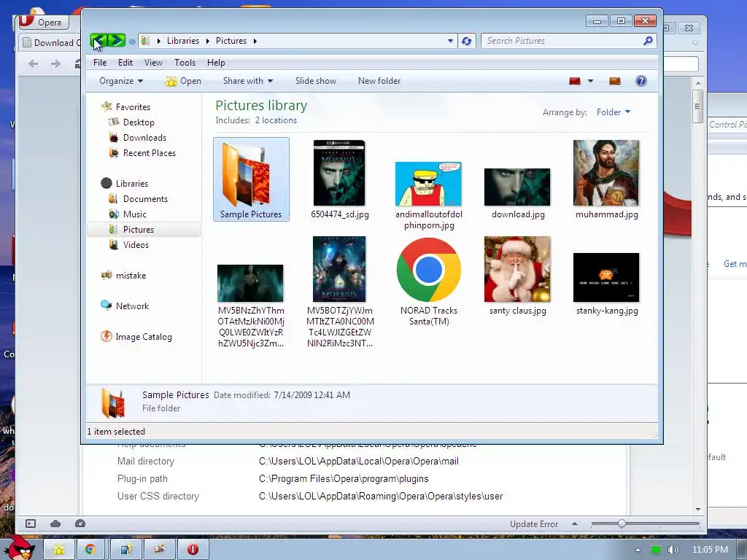Go back with the green Back arrow
Image resolution: width=747 pixels, height=560 pixels.
98,41
